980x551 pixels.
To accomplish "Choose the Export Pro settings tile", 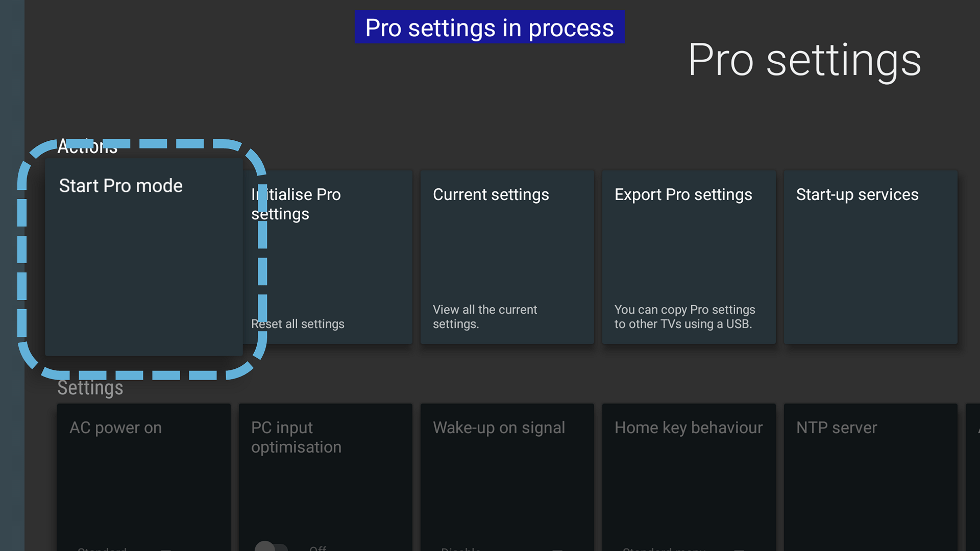I will [x=689, y=257].
